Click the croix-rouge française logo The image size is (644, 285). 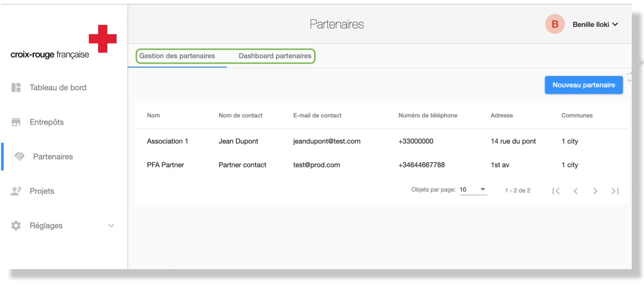[x=64, y=42]
